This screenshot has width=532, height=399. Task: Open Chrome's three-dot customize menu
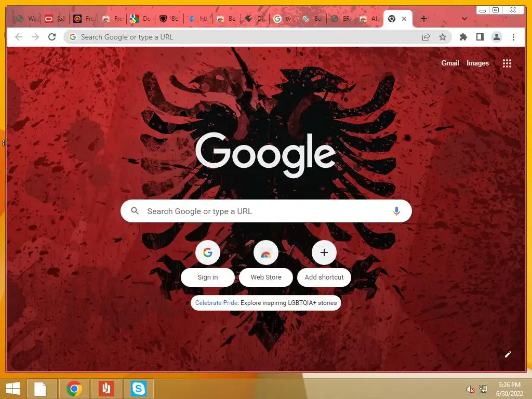pos(513,37)
